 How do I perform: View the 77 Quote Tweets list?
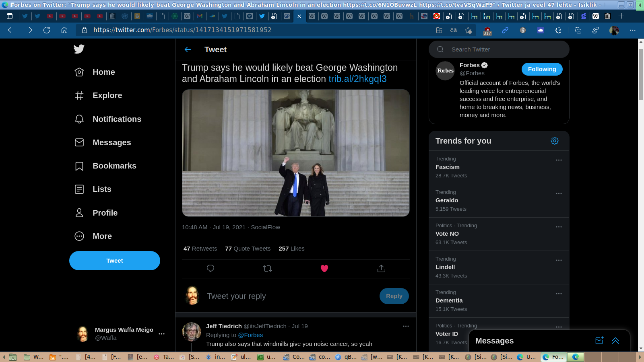click(x=248, y=249)
